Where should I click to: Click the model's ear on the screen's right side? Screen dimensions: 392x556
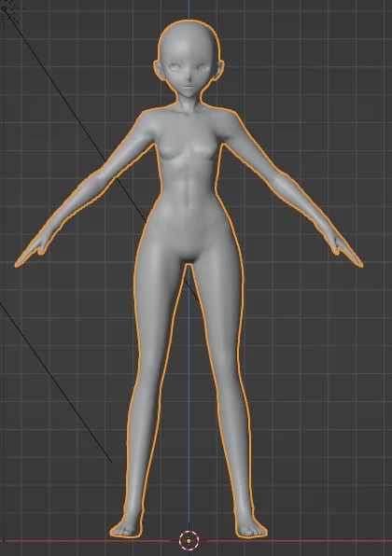coord(219,69)
